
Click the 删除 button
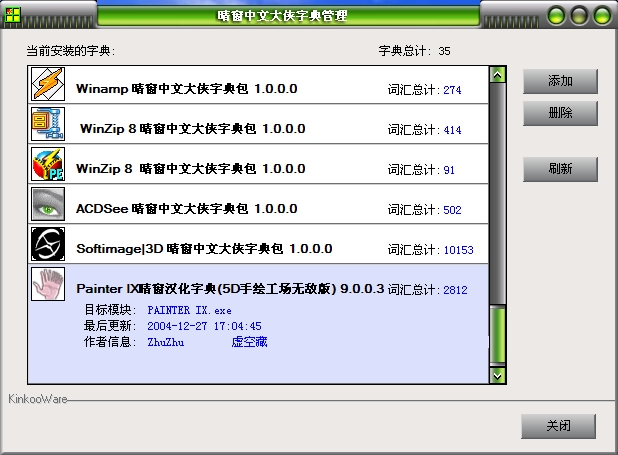(x=560, y=113)
